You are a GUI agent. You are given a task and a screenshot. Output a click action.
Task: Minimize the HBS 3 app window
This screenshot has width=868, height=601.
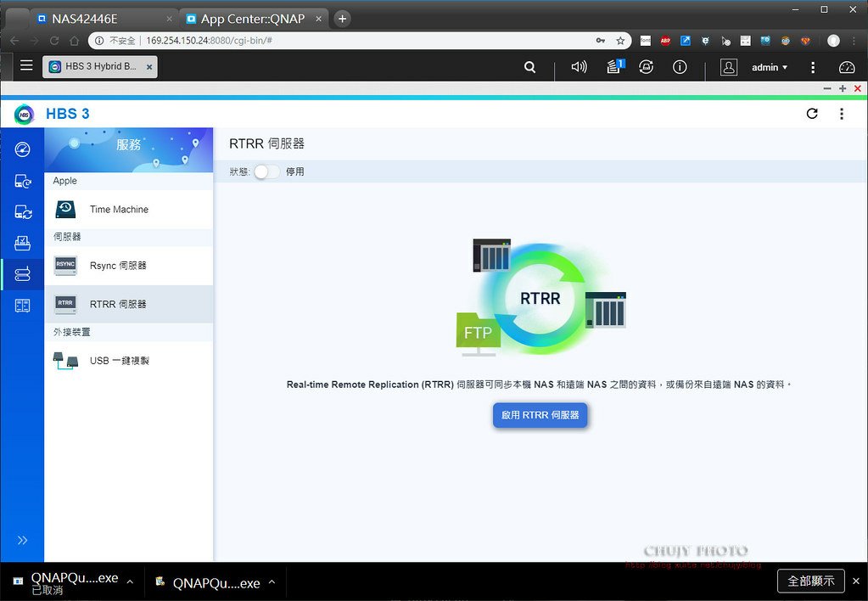pyautogui.click(x=827, y=88)
